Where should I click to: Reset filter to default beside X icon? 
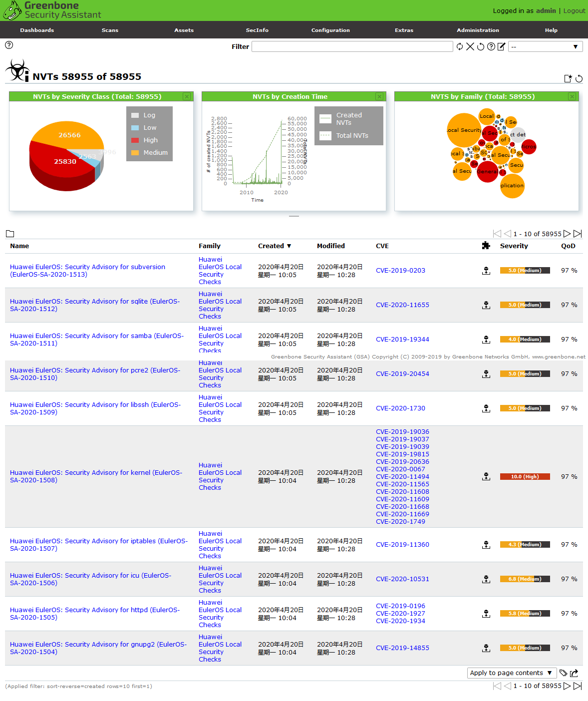[481, 46]
